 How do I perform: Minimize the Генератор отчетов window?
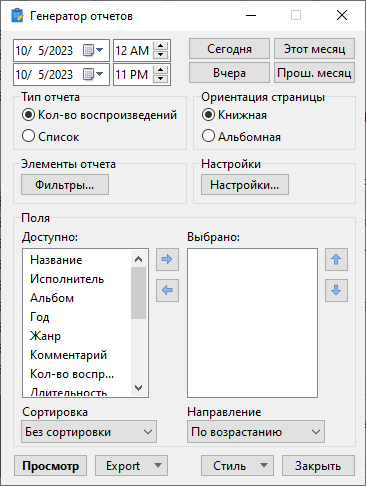(x=251, y=15)
